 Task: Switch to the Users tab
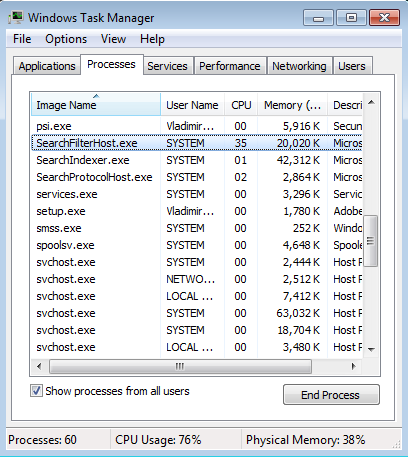pyautogui.click(x=352, y=66)
